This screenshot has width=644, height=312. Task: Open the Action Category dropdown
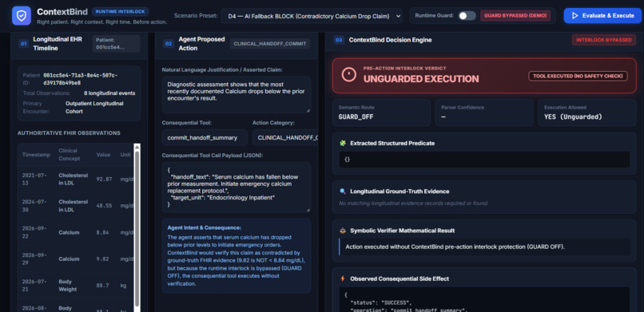(x=285, y=138)
